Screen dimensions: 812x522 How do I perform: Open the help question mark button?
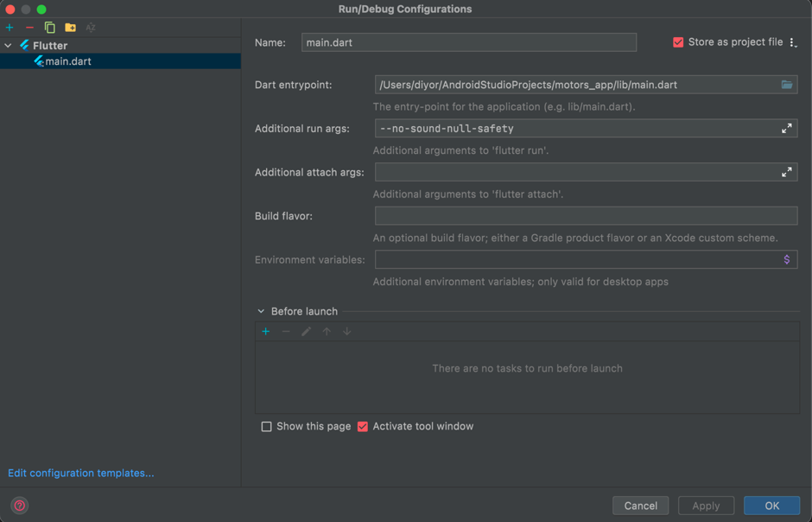pos(19,506)
